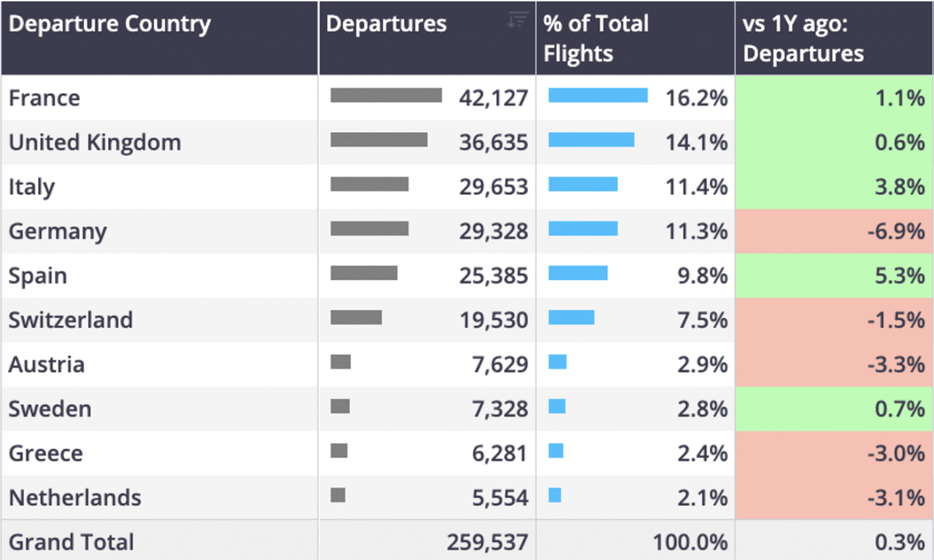Click France's gray departures bar
Image resolution: width=934 pixels, height=560 pixels.
(386, 96)
